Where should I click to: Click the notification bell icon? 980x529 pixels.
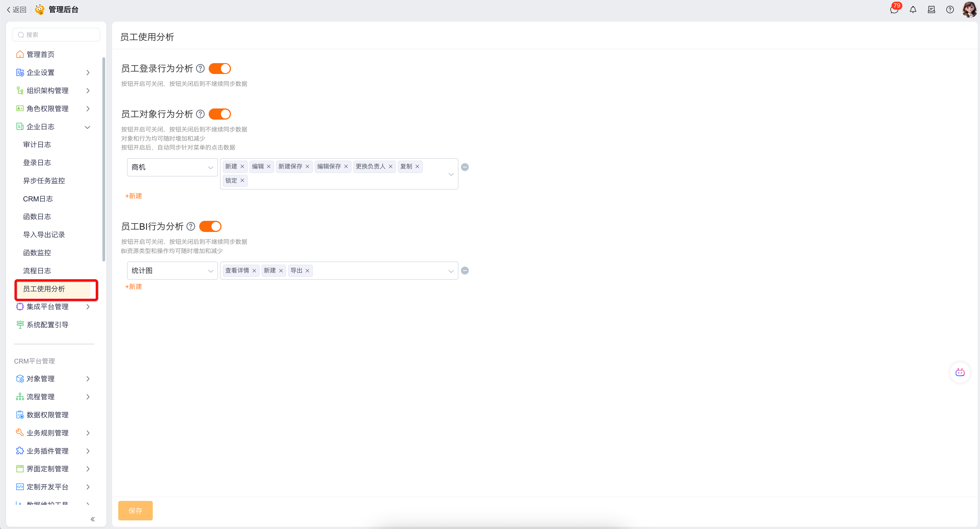coord(913,10)
